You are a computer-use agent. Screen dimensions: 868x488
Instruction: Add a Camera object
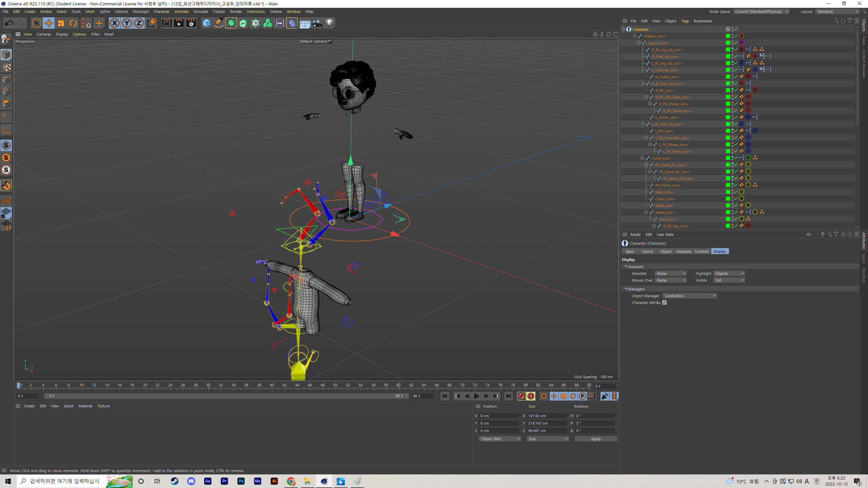coord(317,23)
